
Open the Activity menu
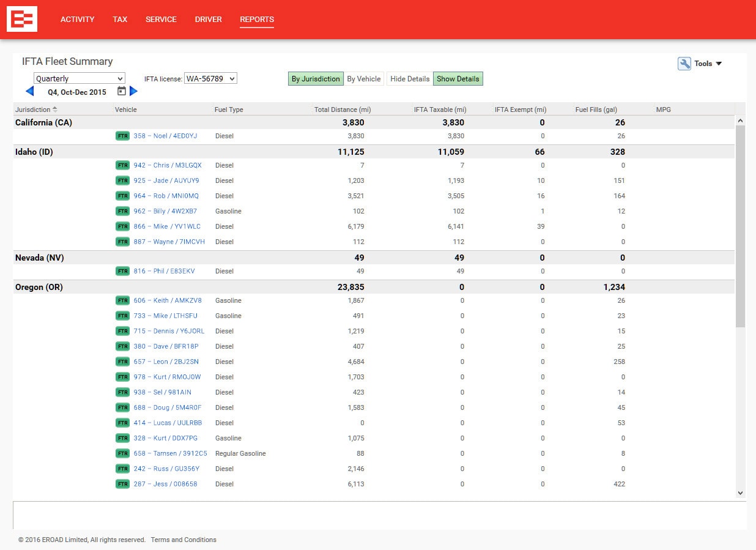[x=77, y=20]
